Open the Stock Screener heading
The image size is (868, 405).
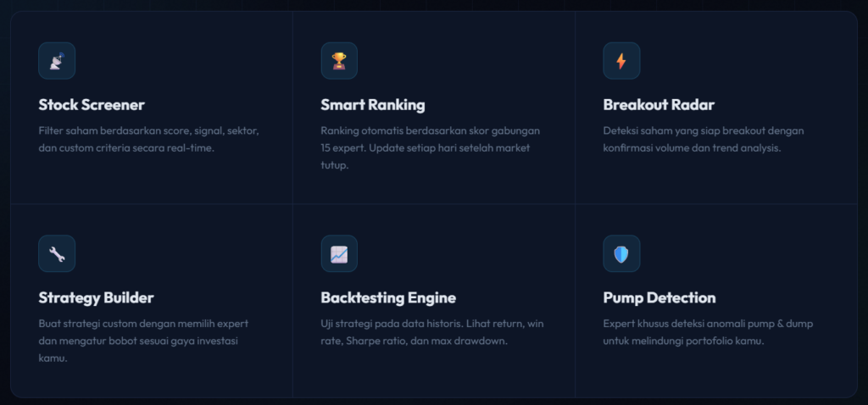92,105
